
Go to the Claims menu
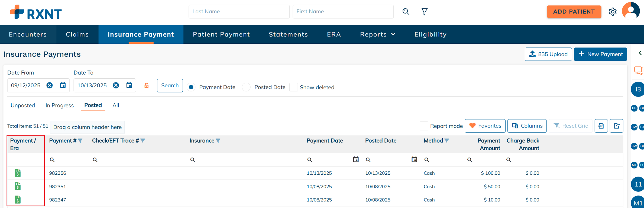pos(77,34)
